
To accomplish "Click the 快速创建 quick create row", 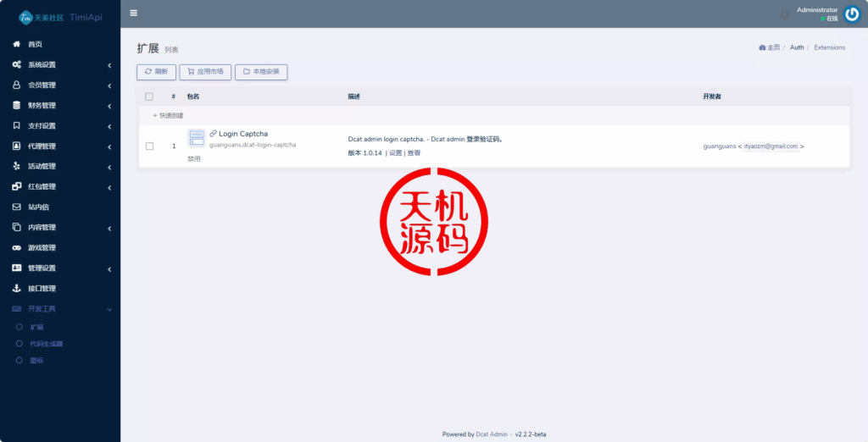I will tap(168, 115).
